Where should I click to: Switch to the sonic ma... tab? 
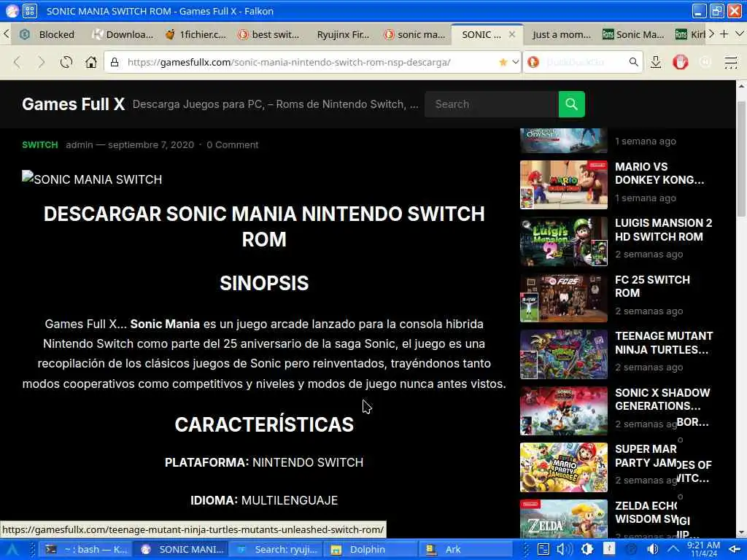(x=415, y=34)
